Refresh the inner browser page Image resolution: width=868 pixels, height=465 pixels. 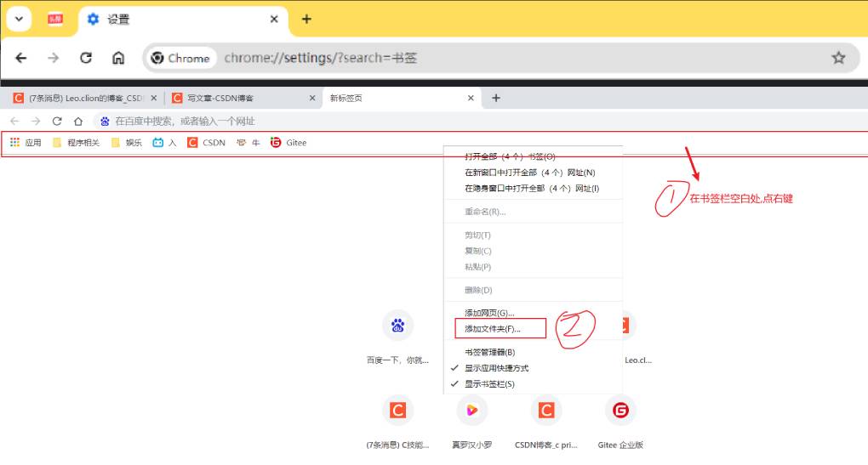(56, 121)
